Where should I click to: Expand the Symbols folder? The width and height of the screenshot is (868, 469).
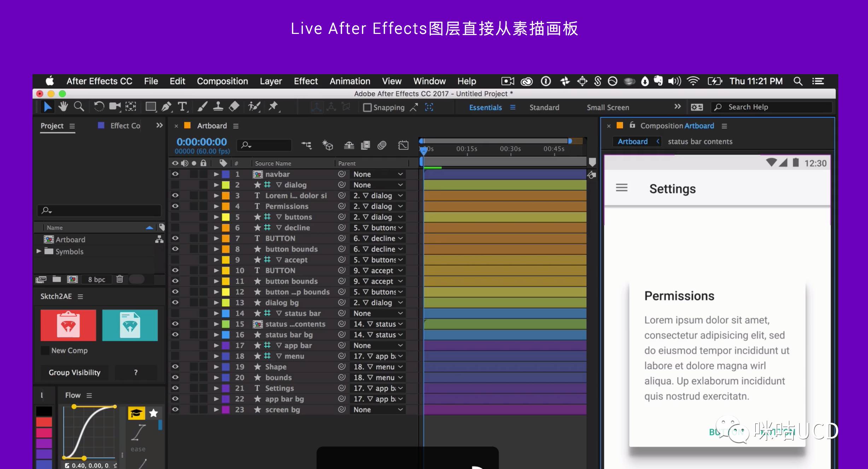point(39,251)
